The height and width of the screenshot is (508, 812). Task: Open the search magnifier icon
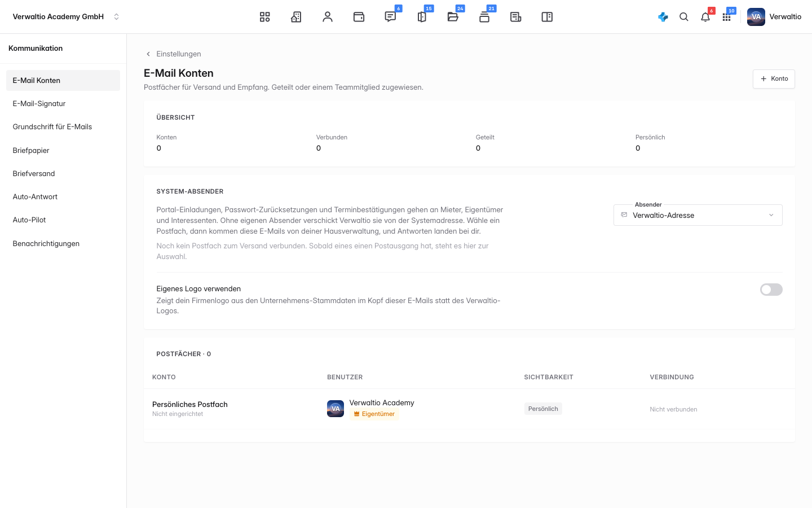click(x=684, y=17)
